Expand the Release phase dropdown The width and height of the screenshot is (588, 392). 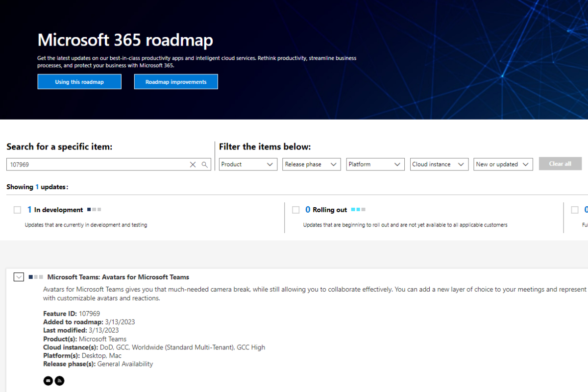pyautogui.click(x=312, y=165)
